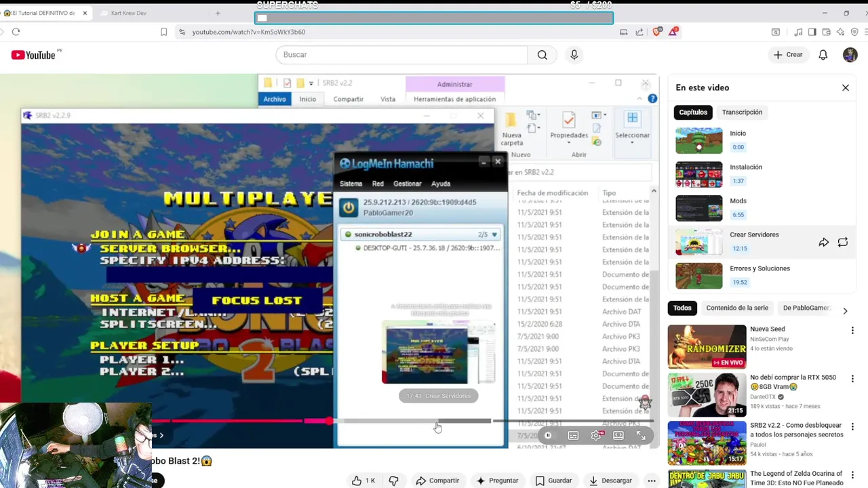The height and width of the screenshot is (488, 868).
Task: Click the Preguntar button
Action: click(497, 481)
